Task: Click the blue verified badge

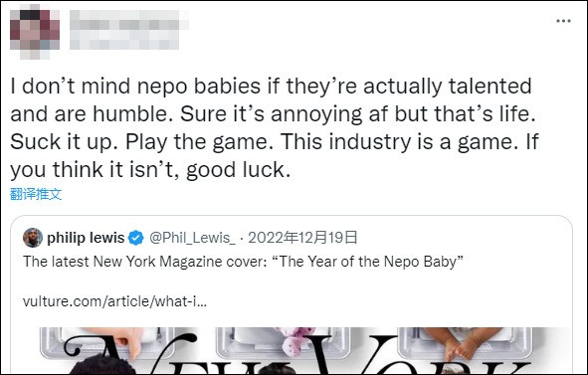Action: [135, 238]
